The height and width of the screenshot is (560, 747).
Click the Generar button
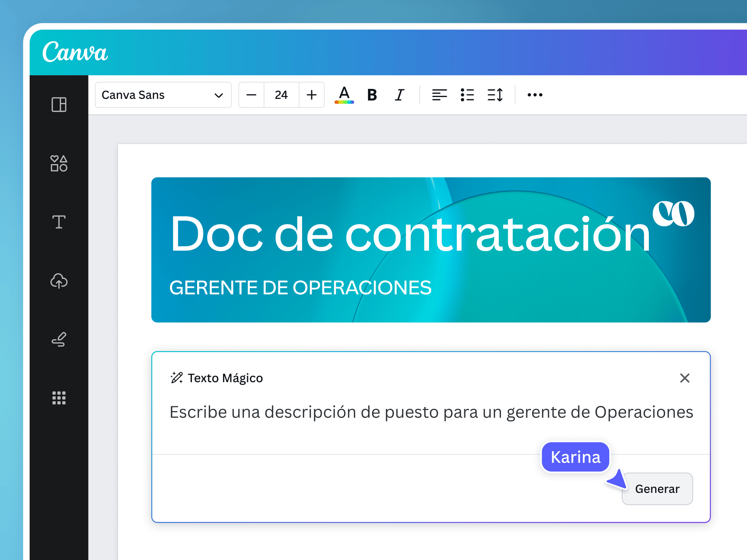657,489
